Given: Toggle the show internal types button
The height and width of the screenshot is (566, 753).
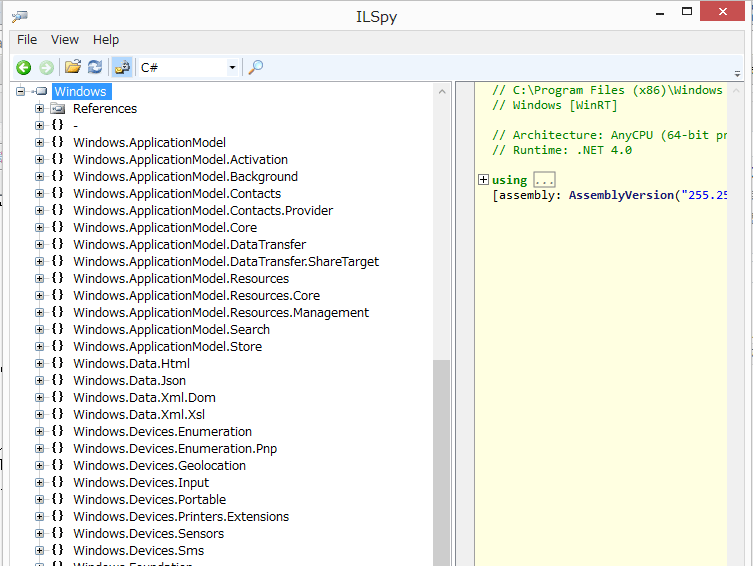Looking at the screenshot, I should pos(122,67).
